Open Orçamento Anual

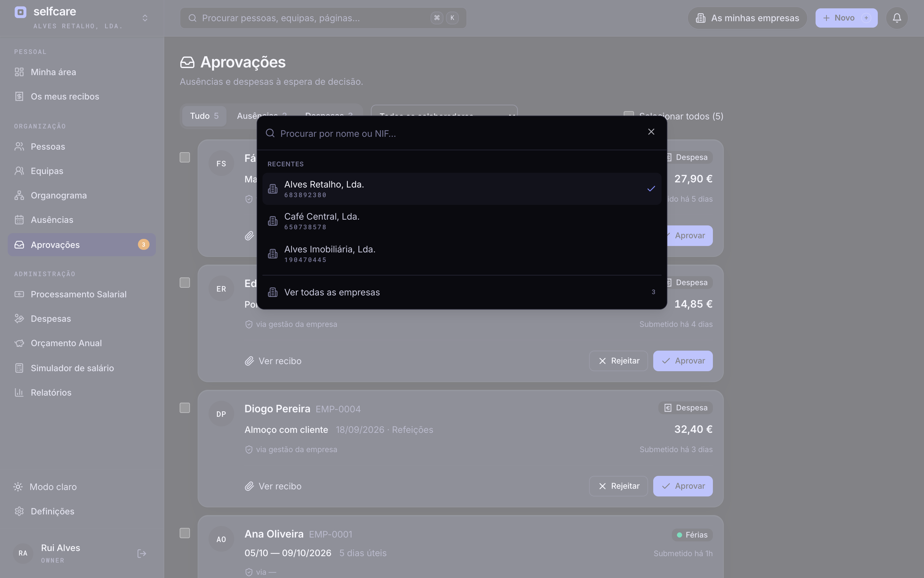coord(81,343)
